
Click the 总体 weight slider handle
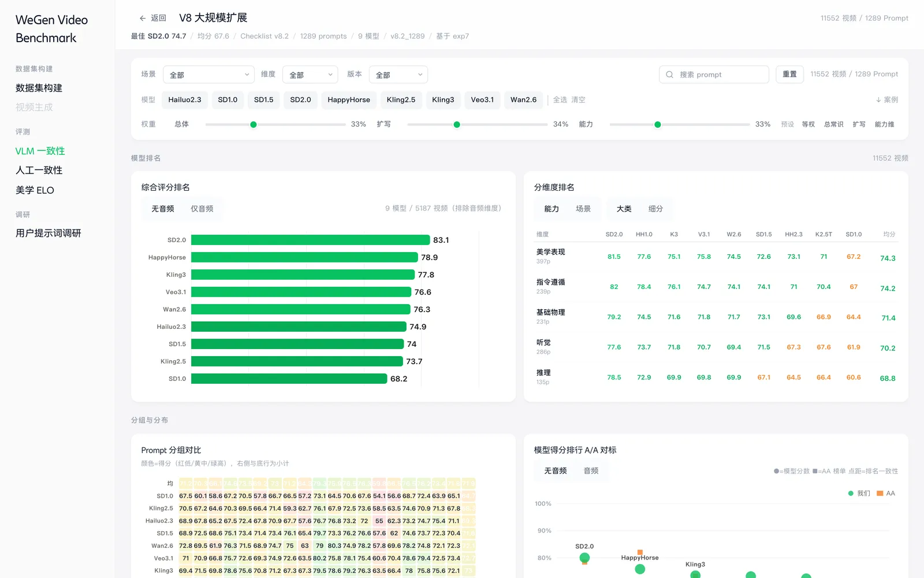click(254, 124)
